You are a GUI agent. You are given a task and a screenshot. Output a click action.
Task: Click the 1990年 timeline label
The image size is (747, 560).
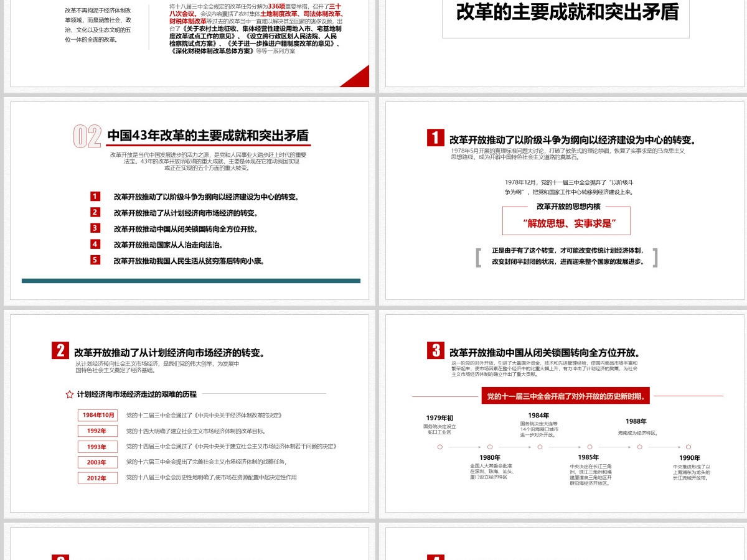[689, 457]
